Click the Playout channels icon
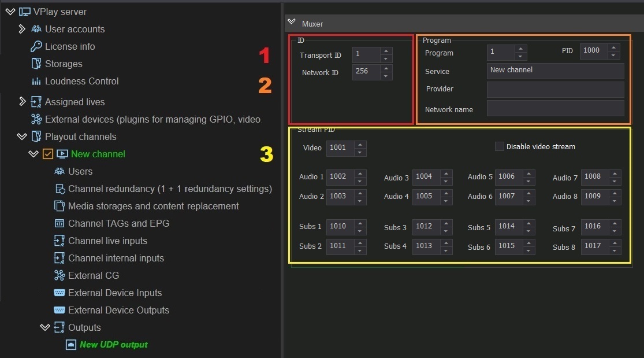644x358 pixels. (36, 136)
